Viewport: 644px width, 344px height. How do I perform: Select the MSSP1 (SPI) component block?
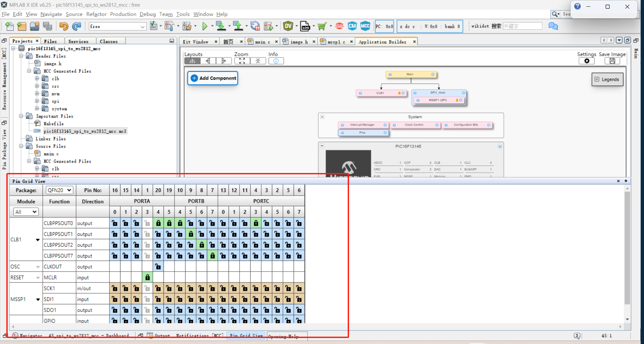(x=438, y=100)
